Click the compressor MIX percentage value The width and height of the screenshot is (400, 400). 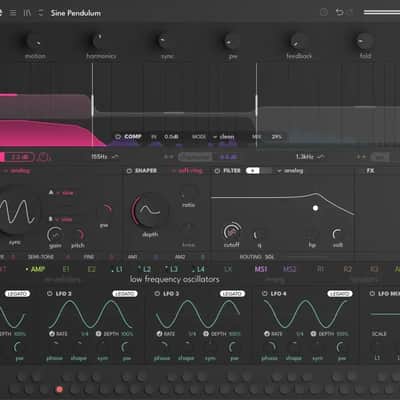click(x=276, y=137)
